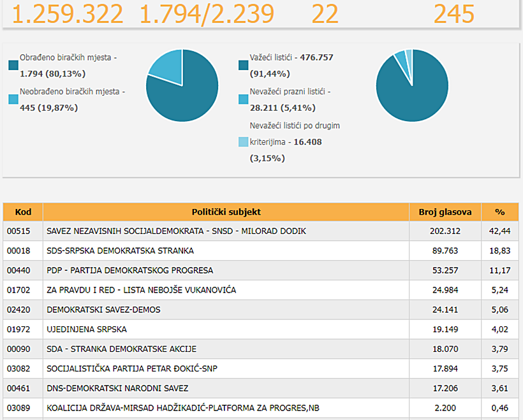Image resolution: width=523 pixels, height=420 pixels.
Task: Click the valid ballots pie chart
Action: pyautogui.click(x=412, y=85)
